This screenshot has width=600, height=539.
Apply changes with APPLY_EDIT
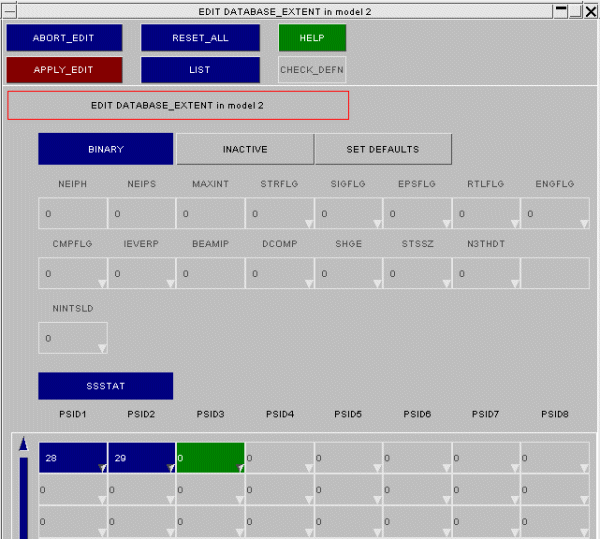[x=64, y=70]
